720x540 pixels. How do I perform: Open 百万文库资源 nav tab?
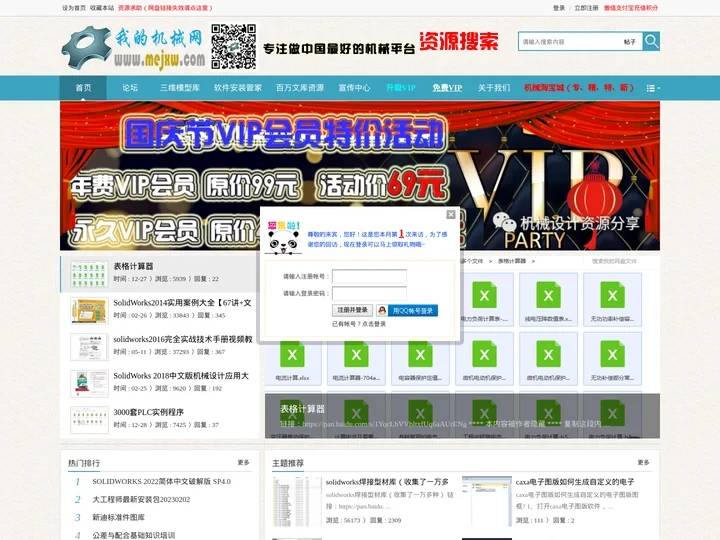tap(300, 88)
